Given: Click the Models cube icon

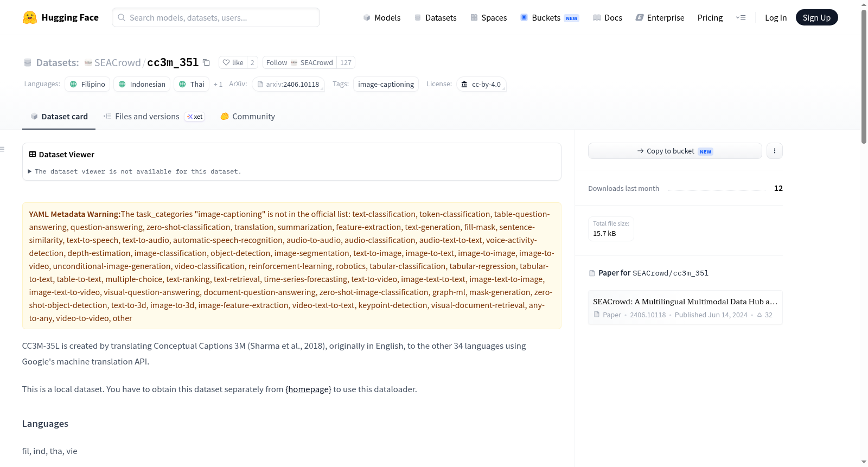Looking at the screenshot, I should click(367, 17).
